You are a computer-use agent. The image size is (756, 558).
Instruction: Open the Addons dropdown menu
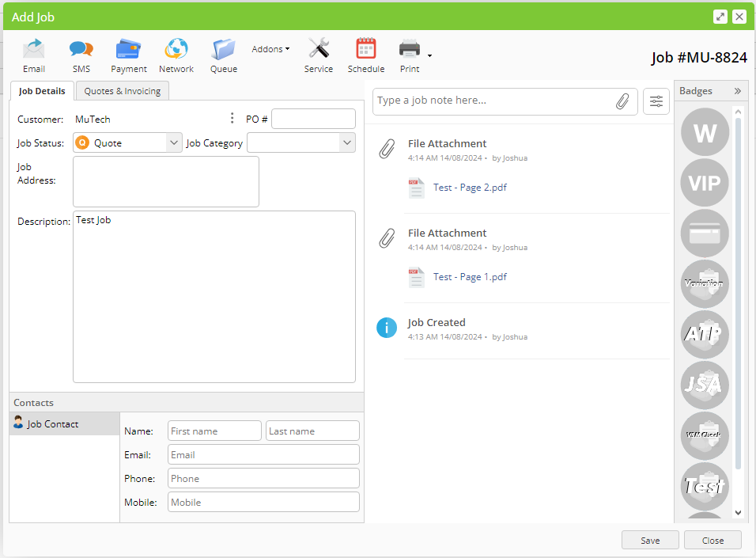pos(270,49)
